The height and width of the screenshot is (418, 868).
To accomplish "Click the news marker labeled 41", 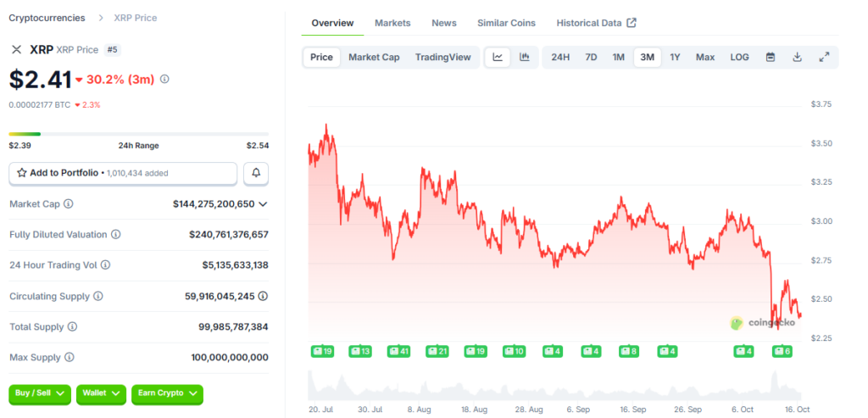I will pos(398,351).
